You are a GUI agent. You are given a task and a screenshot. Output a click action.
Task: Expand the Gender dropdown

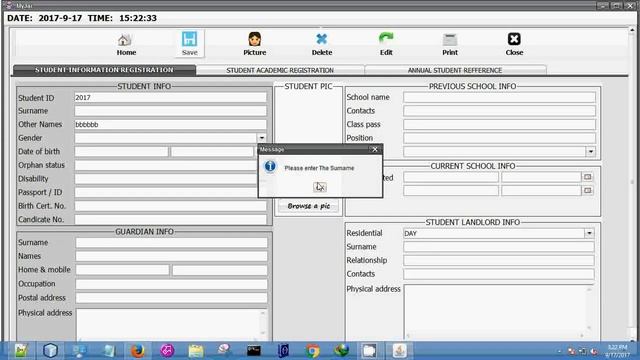[262, 138]
